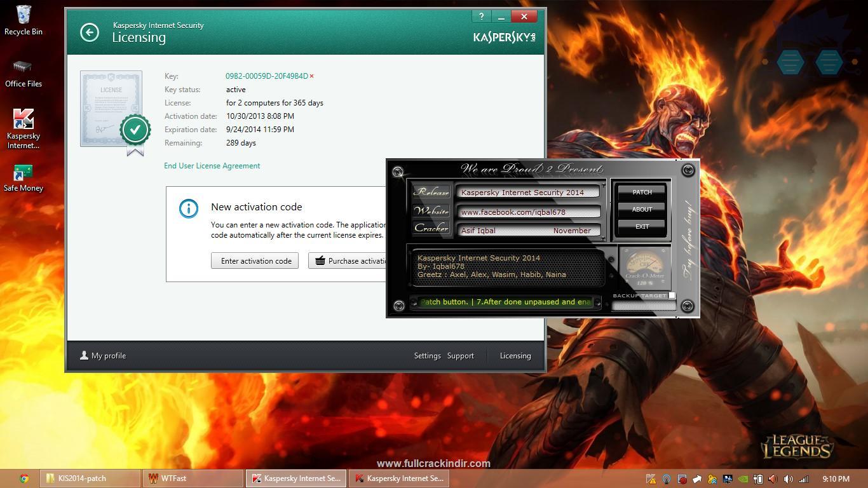Open the network signal bars tray icon
Screen dimensions: 868x488
pos(804,479)
